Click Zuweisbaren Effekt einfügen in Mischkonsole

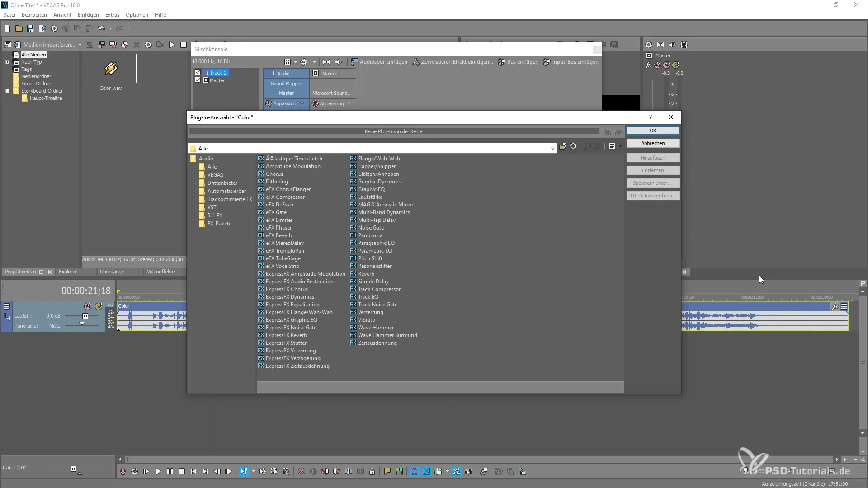tap(453, 62)
